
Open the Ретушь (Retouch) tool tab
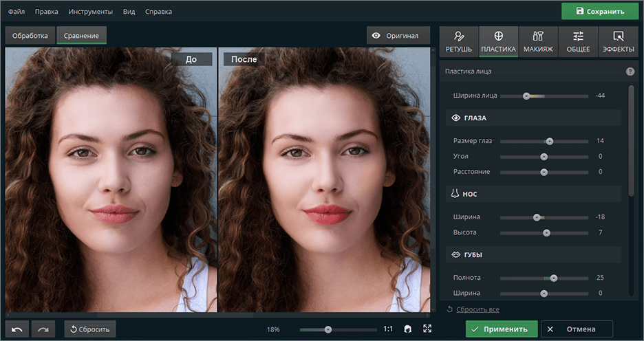click(459, 41)
